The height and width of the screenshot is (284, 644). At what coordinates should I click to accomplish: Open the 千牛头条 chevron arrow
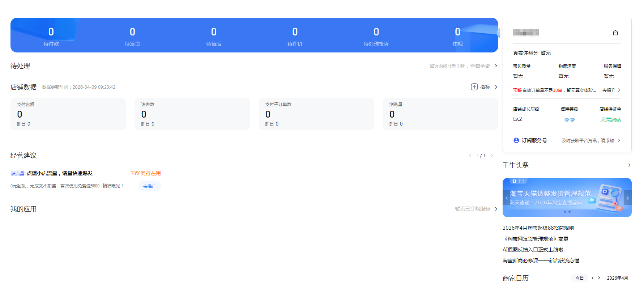coord(629,165)
